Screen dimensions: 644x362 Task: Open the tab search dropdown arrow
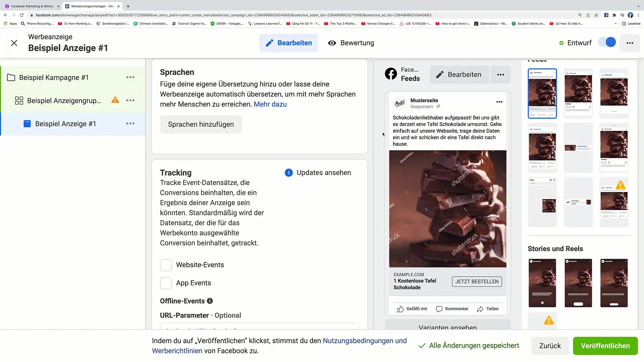coord(638,6)
